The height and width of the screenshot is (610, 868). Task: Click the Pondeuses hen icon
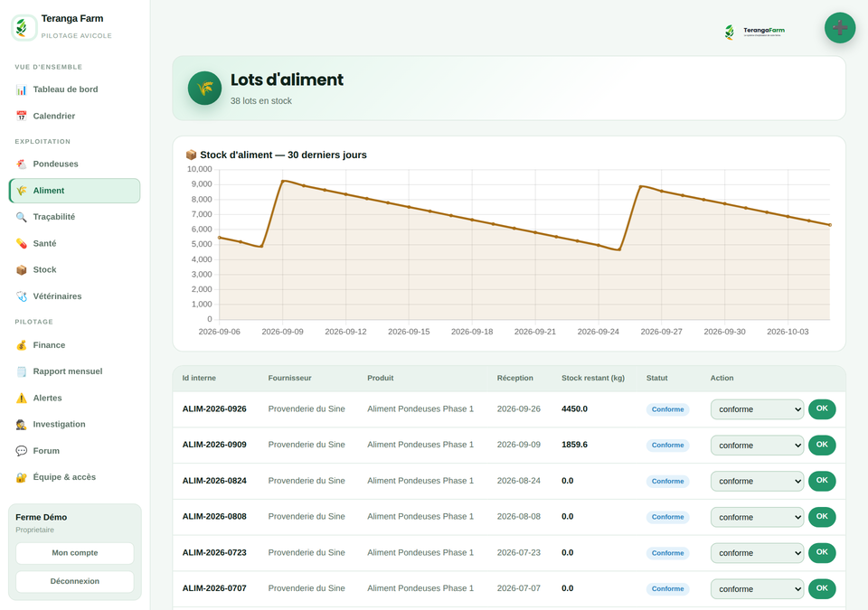click(21, 164)
